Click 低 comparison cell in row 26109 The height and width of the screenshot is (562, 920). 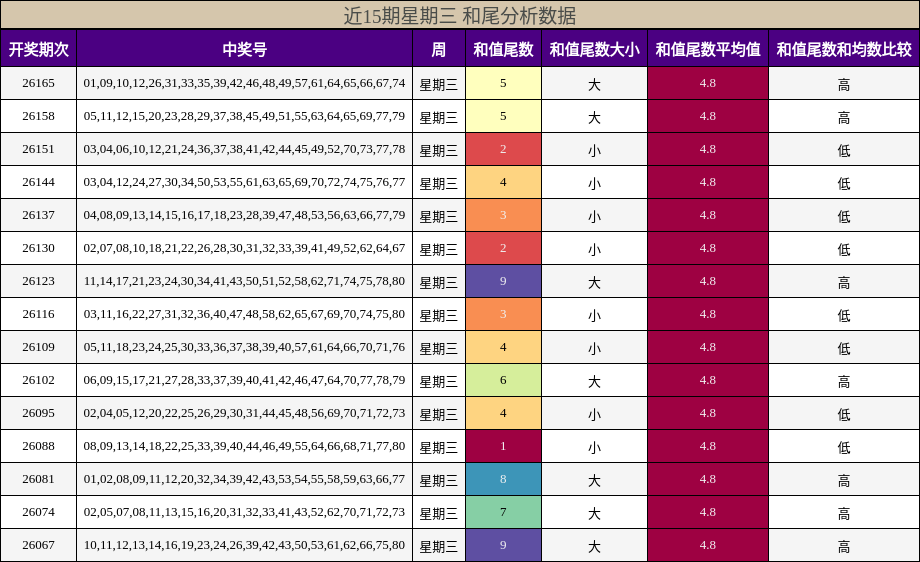[x=844, y=348]
